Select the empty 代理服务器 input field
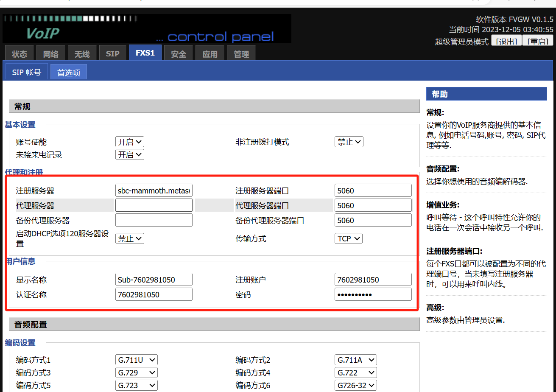Image resolution: width=556 pixels, height=392 pixels. point(154,205)
